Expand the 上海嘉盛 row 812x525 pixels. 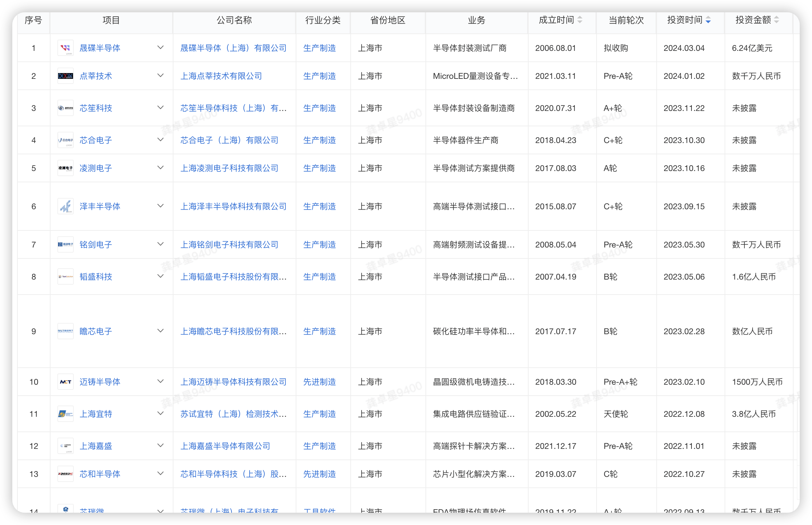160,445
